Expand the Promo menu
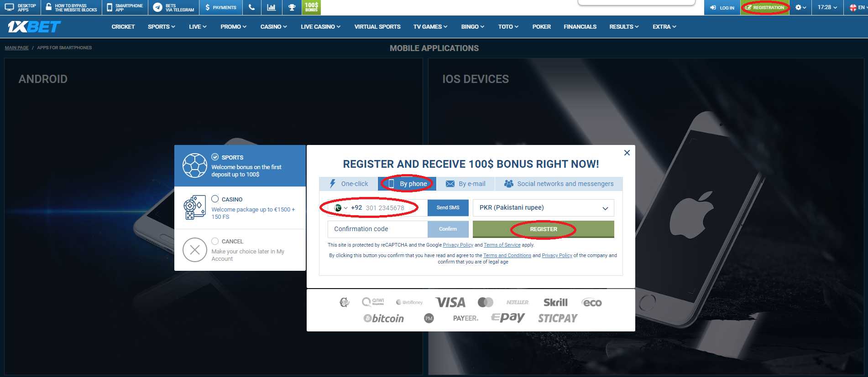 pos(233,27)
